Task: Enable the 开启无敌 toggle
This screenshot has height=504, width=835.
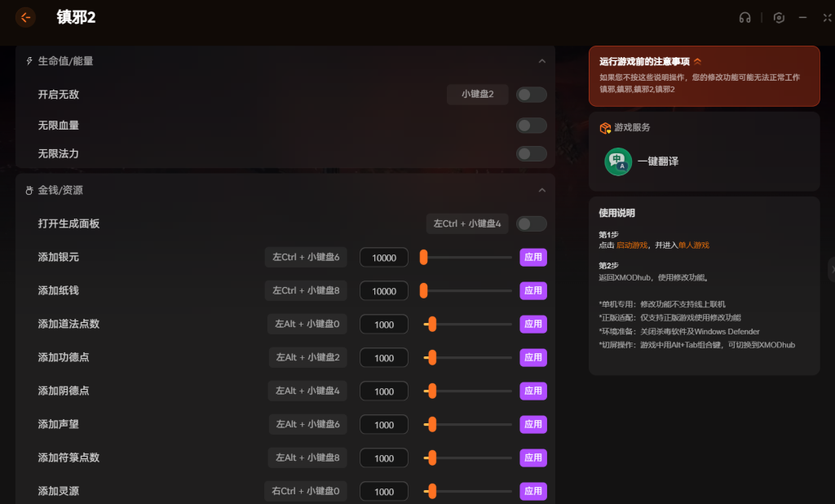Action: [531, 95]
